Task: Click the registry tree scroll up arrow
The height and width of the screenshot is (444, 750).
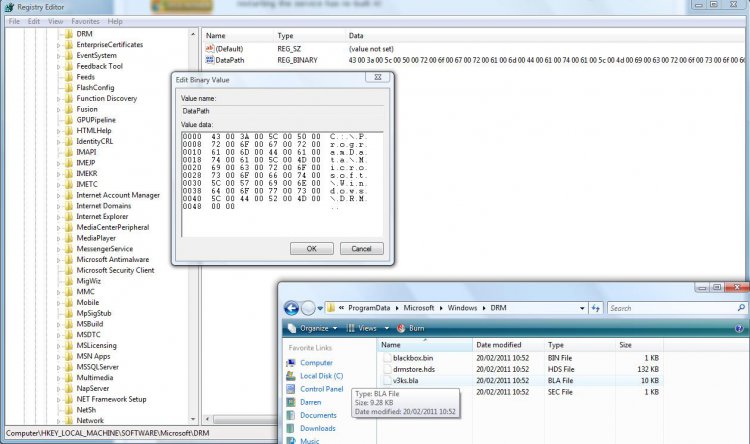Action: point(193,34)
